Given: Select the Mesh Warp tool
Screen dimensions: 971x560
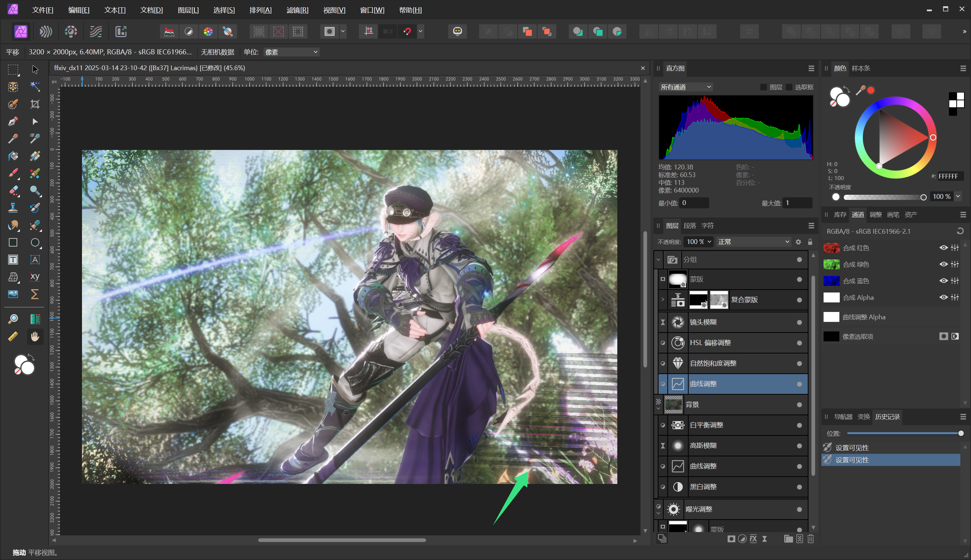Looking at the screenshot, I should point(13,277).
